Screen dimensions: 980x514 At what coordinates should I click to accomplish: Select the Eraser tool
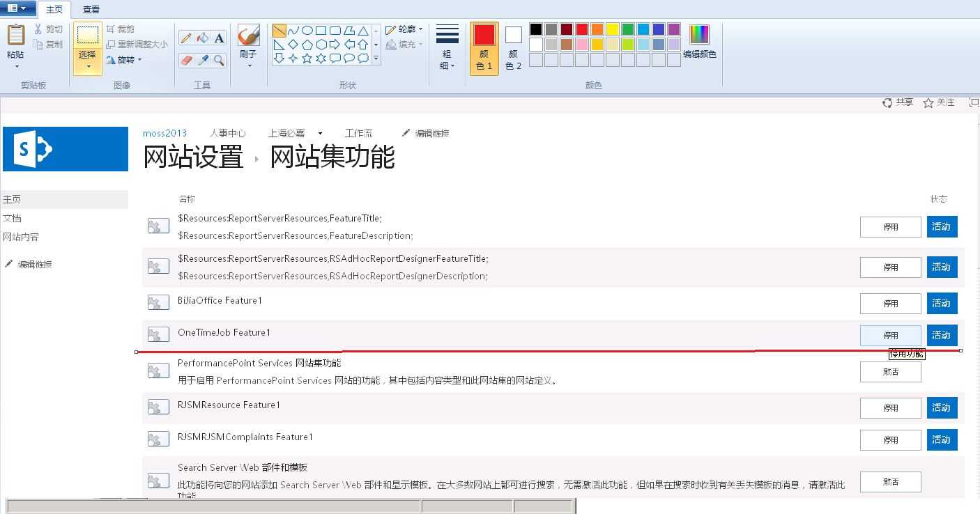pyautogui.click(x=186, y=60)
